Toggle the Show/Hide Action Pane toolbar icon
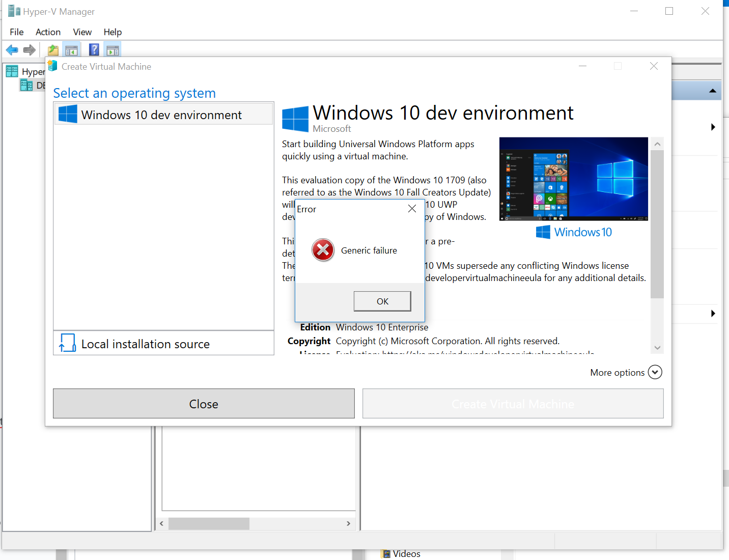 [x=112, y=49]
